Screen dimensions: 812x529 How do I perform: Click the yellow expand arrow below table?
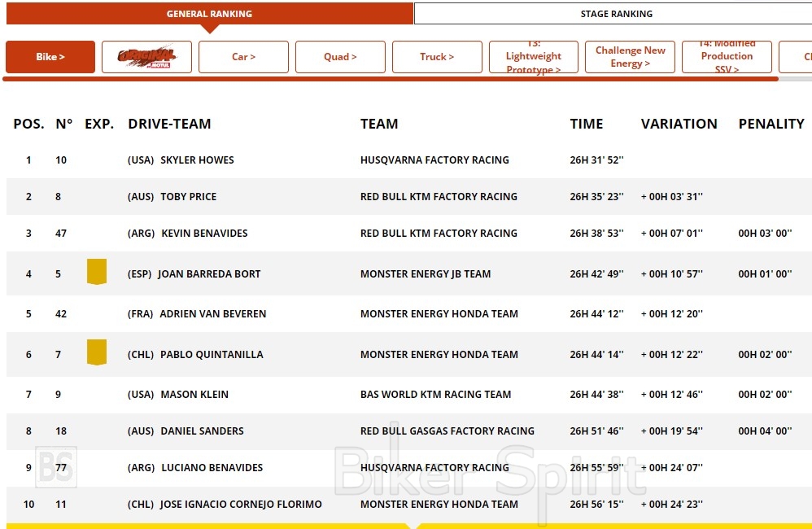pos(417,526)
